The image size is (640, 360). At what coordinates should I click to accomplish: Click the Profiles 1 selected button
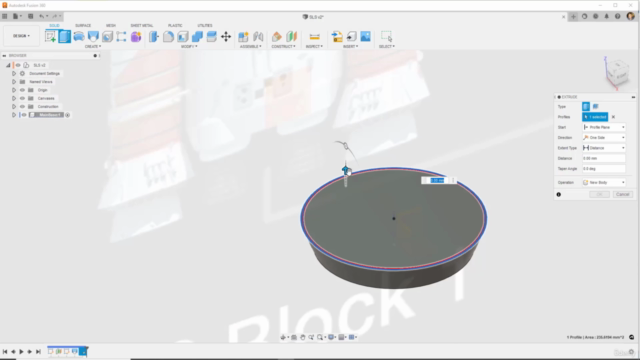click(x=595, y=117)
